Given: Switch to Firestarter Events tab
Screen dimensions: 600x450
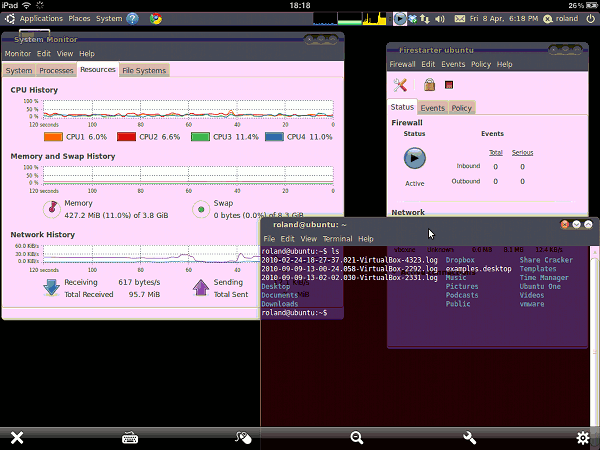Looking at the screenshot, I should pos(433,108).
